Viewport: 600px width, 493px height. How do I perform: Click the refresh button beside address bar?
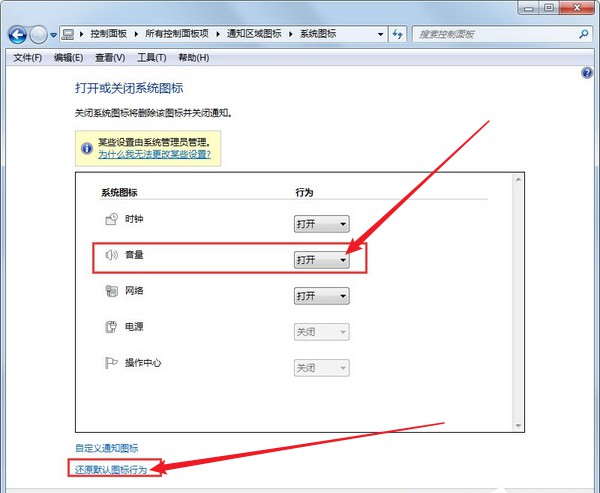tap(397, 34)
